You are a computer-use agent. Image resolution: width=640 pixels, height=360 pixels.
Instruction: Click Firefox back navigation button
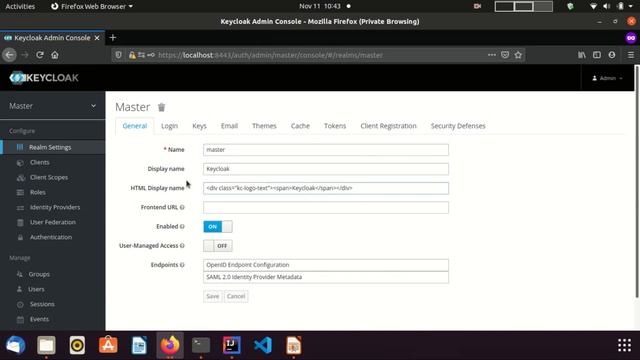(10, 55)
